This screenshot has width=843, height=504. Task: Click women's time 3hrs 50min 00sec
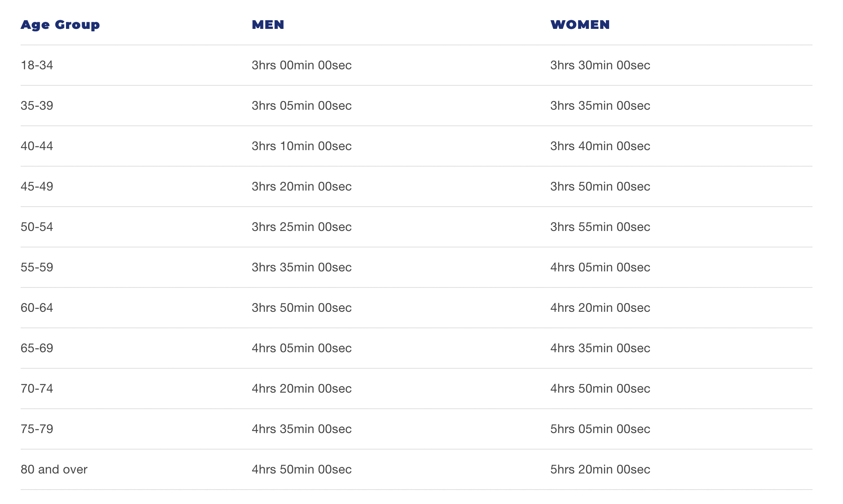click(x=600, y=186)
